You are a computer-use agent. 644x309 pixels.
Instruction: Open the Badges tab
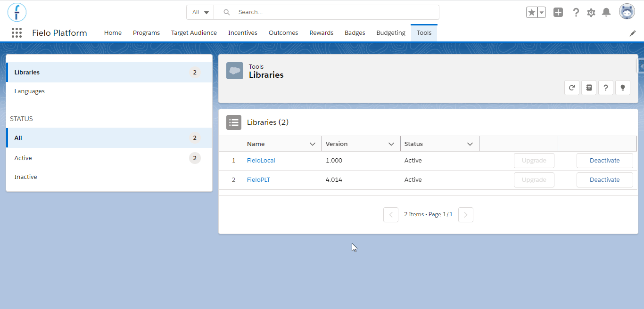click(x=355, y=33)
